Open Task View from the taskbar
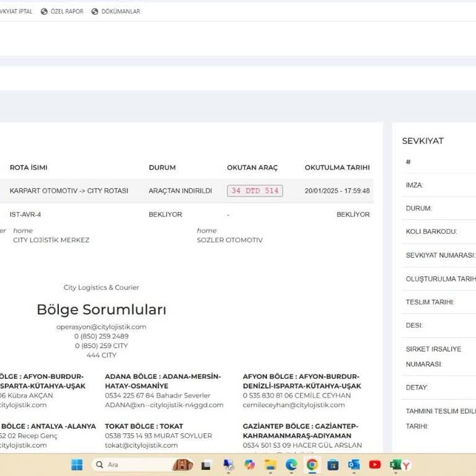The width and height of the screenshot is (476, 476). coord(206,465)
